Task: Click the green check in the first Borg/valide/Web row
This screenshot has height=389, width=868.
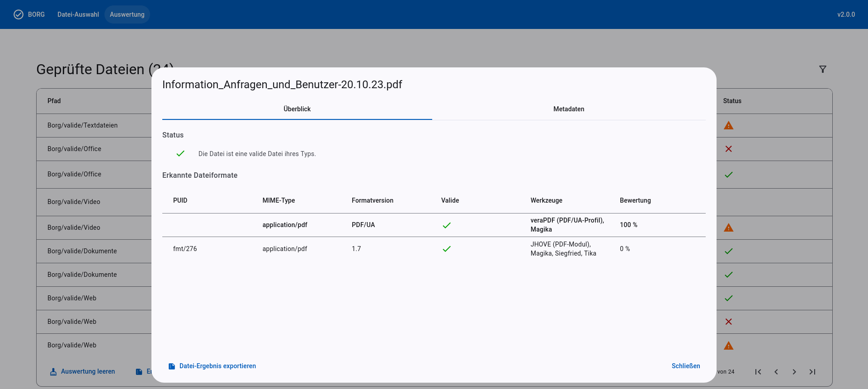Action: (x=729, y=298)
